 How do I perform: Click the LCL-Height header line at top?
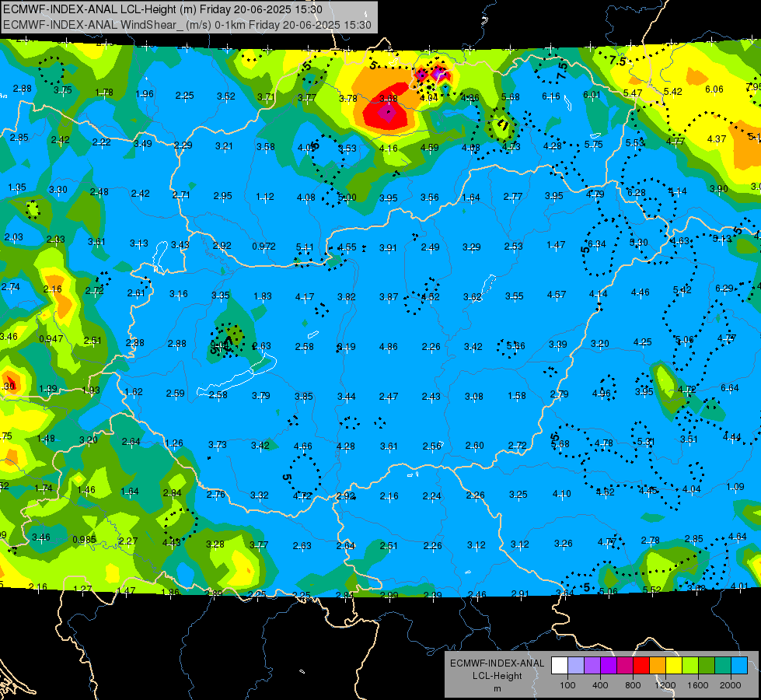click(x=162, y=9)
